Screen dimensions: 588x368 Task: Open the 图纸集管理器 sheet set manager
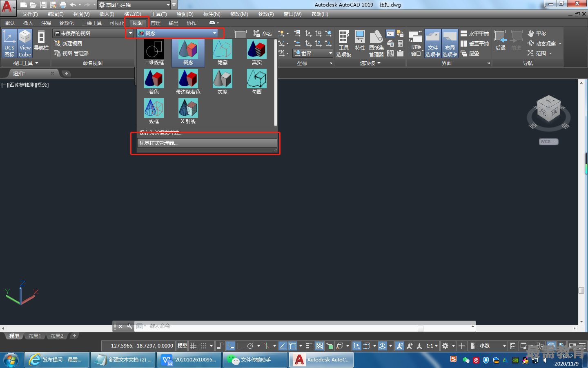point(376,43)
